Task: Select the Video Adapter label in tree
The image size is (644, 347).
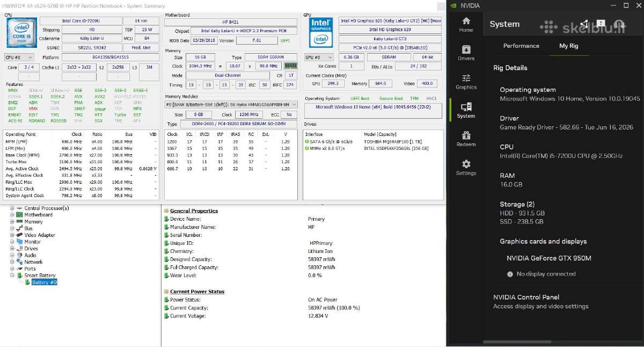Action: (40, 235)
